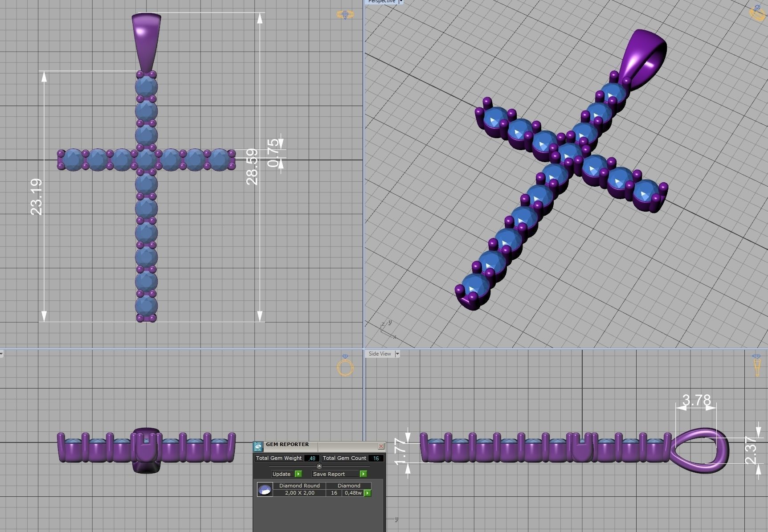Click the top-view gem icon in the cross front viewport

coord(345,15)
